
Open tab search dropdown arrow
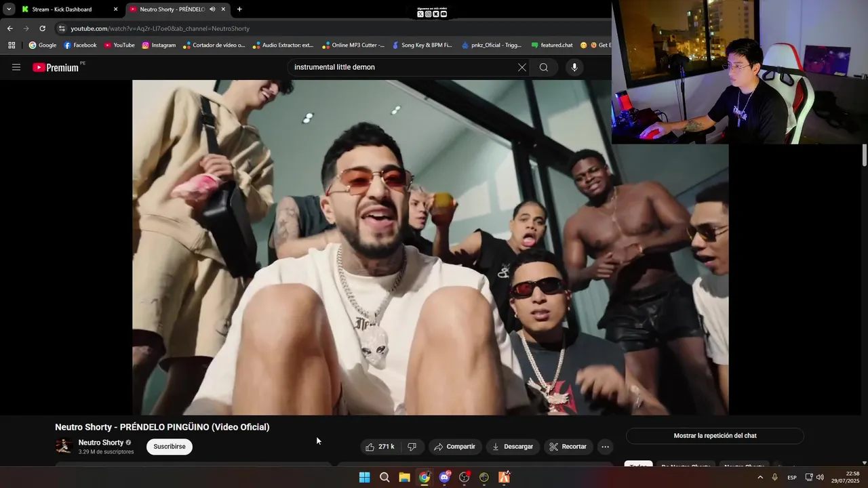9,9
